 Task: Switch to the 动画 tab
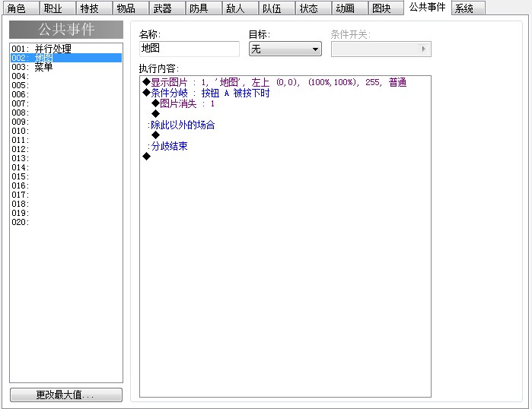pyautogui.click(x=350, y=8)
